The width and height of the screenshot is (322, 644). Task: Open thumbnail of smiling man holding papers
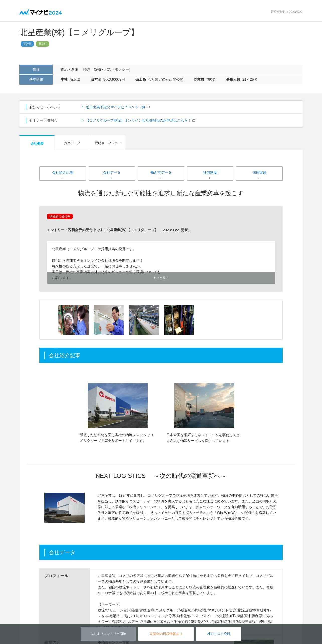[109, 320]
